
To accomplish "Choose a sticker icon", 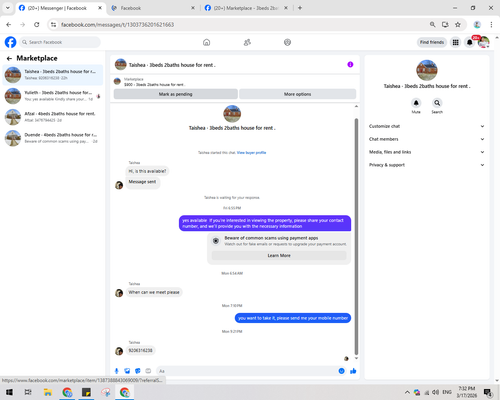I will click(x=138, y=371).
